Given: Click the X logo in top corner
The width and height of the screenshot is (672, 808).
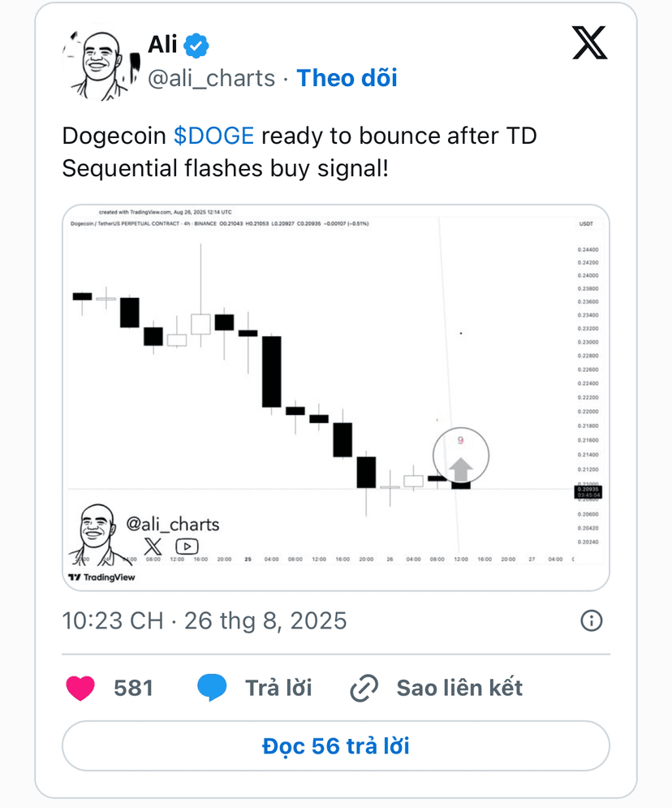Looking at the screenshot, I should (589, 43).
